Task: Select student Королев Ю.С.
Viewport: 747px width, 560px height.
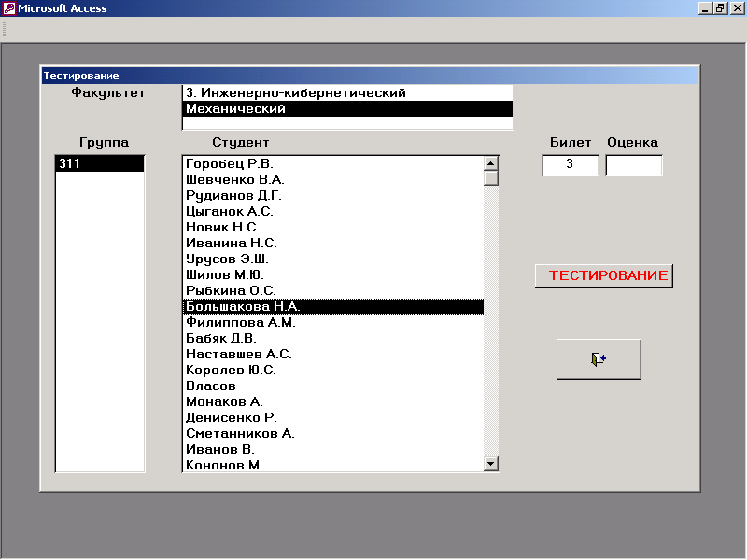Action: tap(333, 370)
